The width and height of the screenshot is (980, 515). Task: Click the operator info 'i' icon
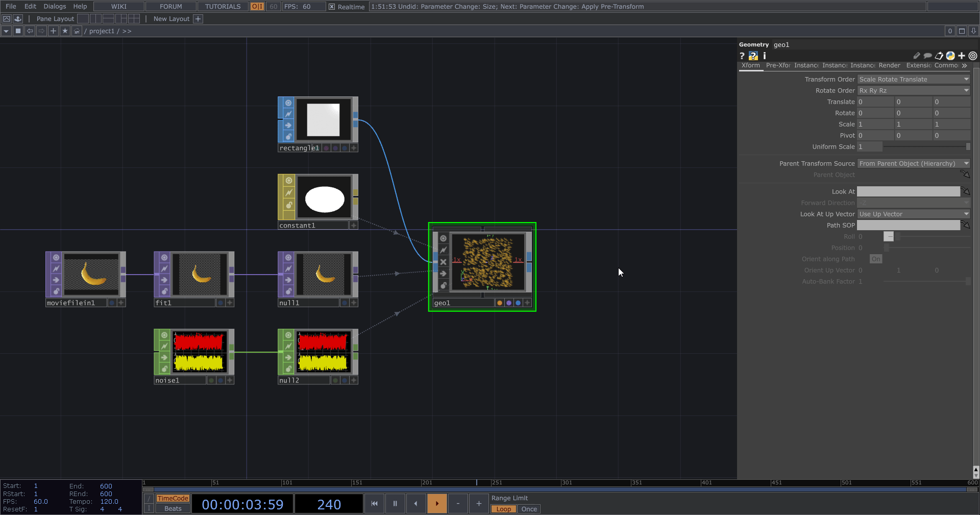click(x=764, y=56)
